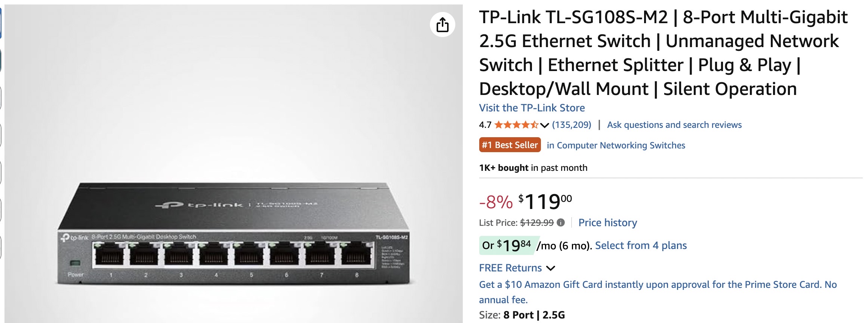Click the #1 Best Seller badge
Viewport: 868px width, 323px height.
510,145
